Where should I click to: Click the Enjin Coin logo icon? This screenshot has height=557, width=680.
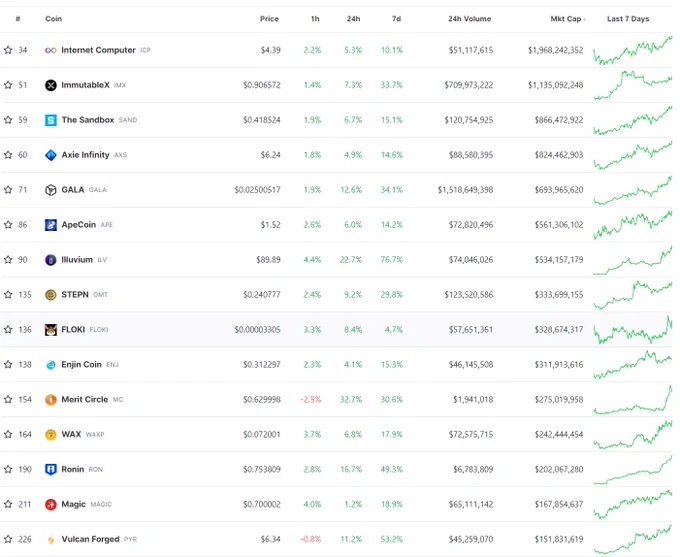[x=51, y=364]
